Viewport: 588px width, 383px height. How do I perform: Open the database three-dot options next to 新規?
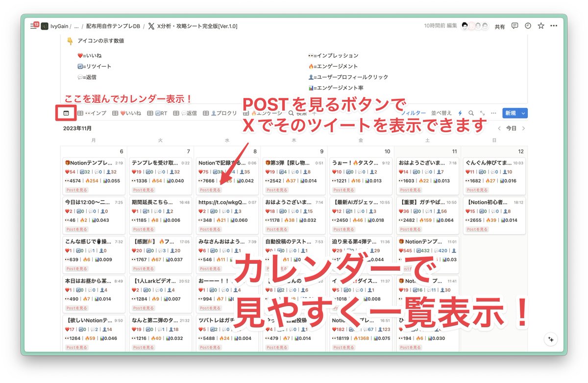point(493,113)
